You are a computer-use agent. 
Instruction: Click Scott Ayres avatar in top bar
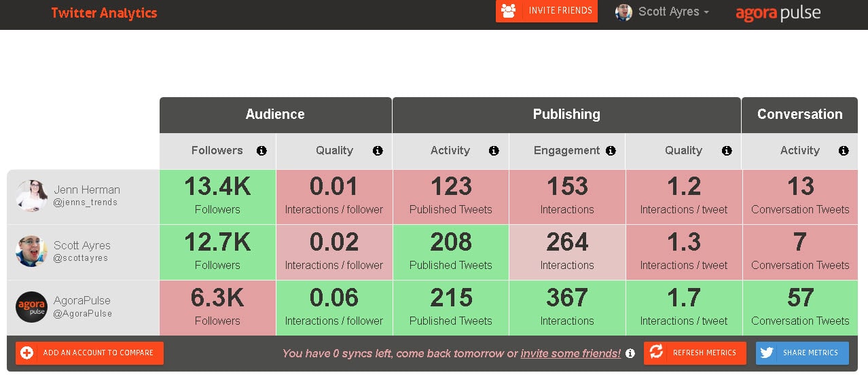tap(623, 12)
